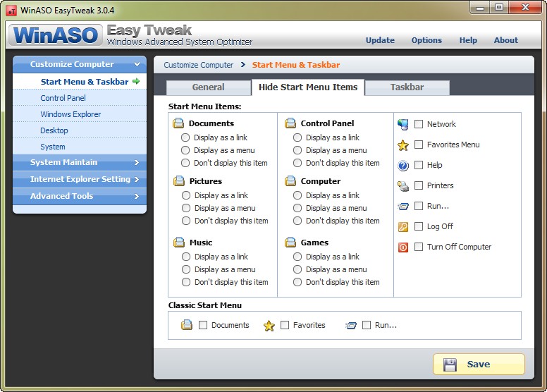The width and height of the screenshot is (547, 392).
Task: Tick the Favorites Menu checkbox
Action: tap(419, 145)
